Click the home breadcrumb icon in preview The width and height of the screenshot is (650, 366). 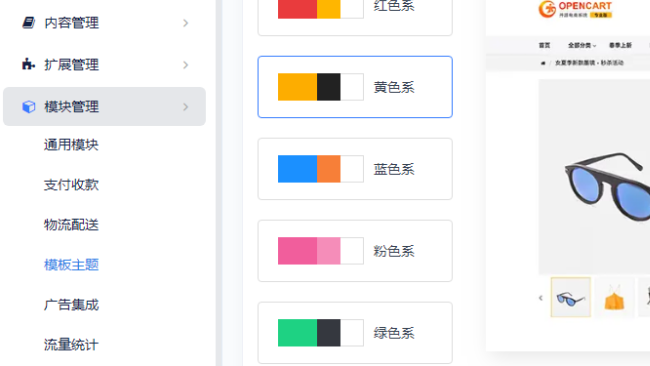click(543, 63)
